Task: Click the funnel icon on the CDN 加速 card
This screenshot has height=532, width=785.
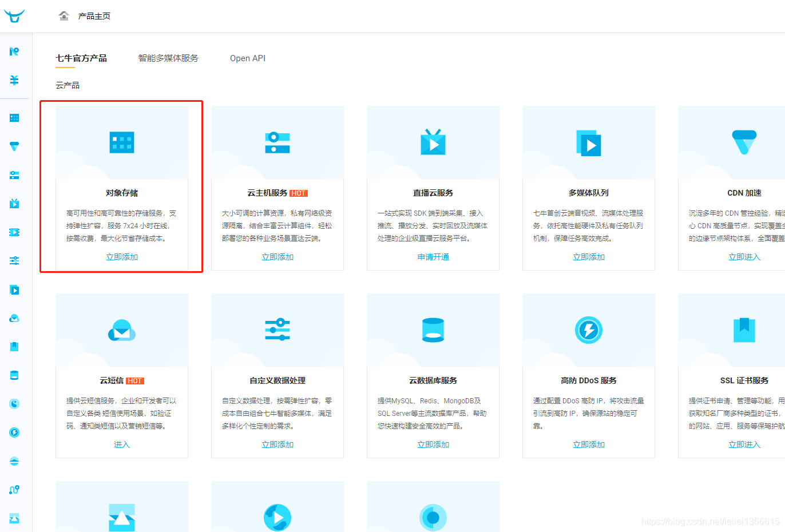Action: (x=744, y=142)
